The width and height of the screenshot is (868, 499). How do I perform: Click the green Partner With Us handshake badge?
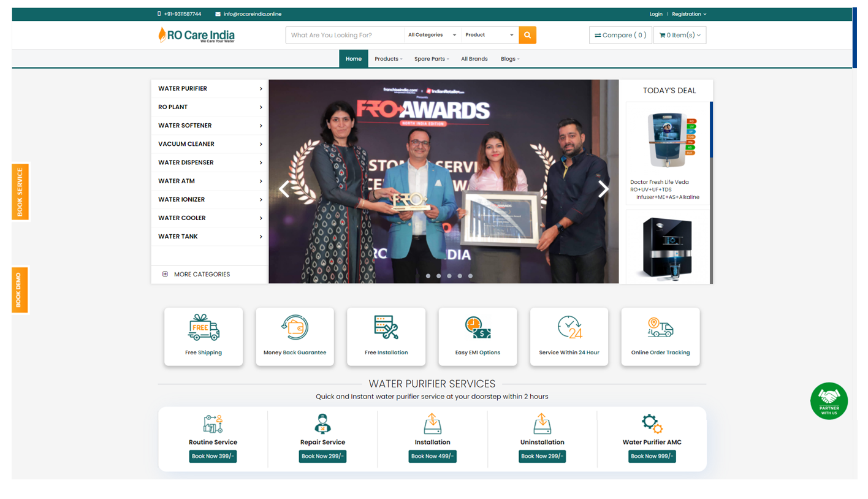829,401
